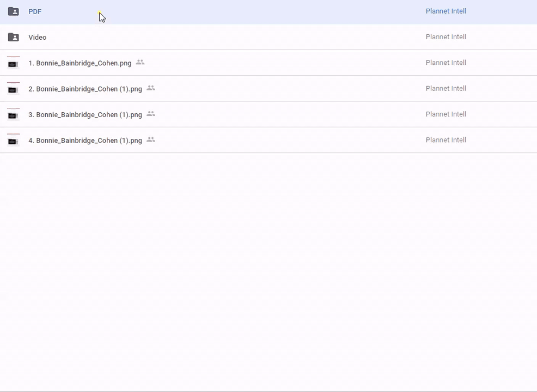
Task: Click thumbnail icon of 3. Bonnie_Bainbridge_Cohen (1).png
Action: pyautogui.click(x=13, y=114)
